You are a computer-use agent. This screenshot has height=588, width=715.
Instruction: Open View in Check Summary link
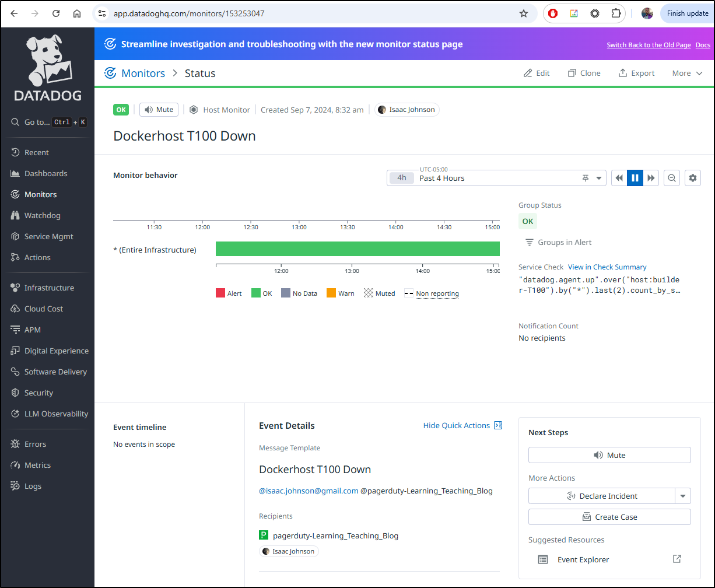tap(607, 267)
